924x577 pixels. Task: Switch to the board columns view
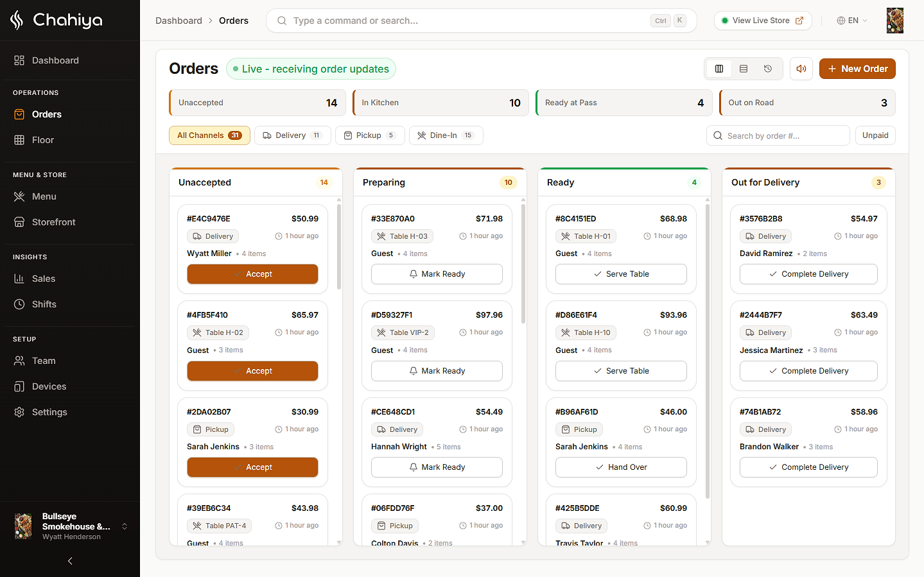(719, 69)
